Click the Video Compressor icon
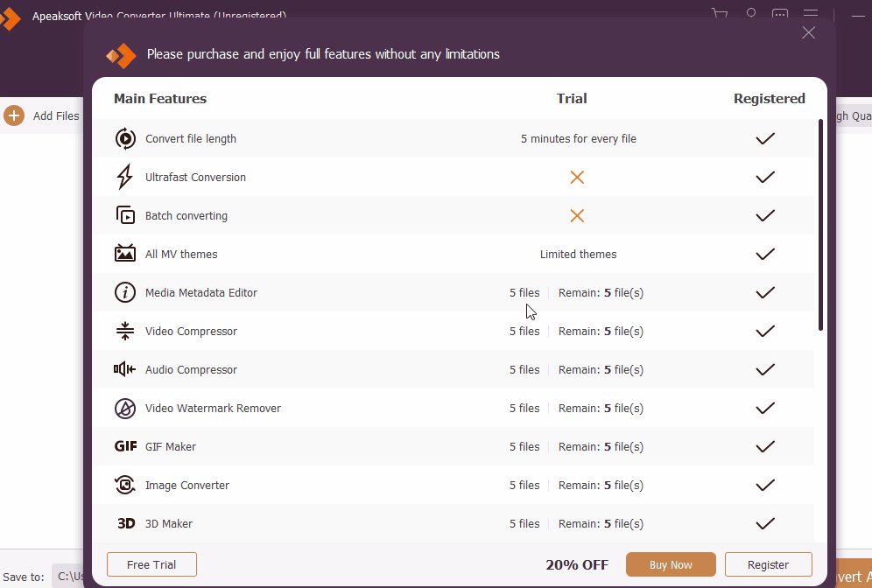This screenshot has width=872, height=588. (125, 331)
